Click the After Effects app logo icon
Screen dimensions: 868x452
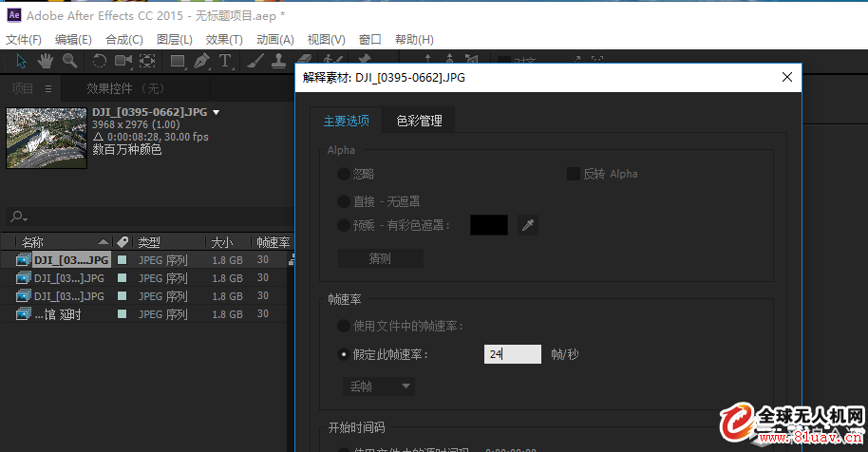pyautogui.click(x=14, y=15)
